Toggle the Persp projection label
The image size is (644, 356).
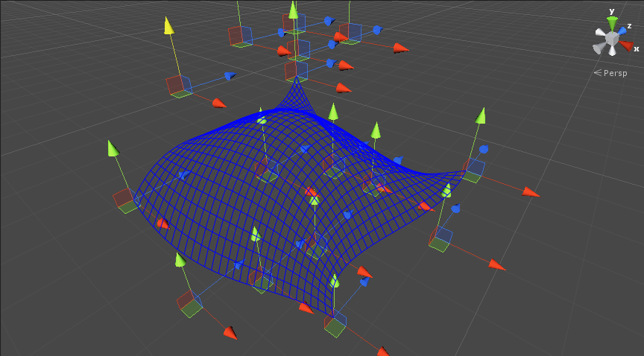tap(610, 73)
